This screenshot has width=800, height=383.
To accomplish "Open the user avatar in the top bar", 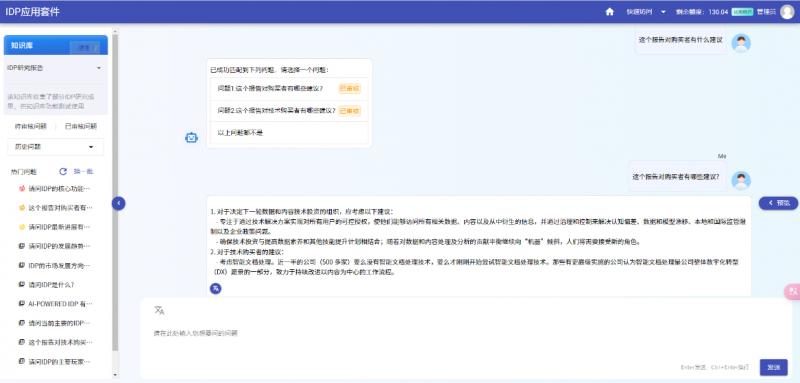I will click(x=787, y=12).
